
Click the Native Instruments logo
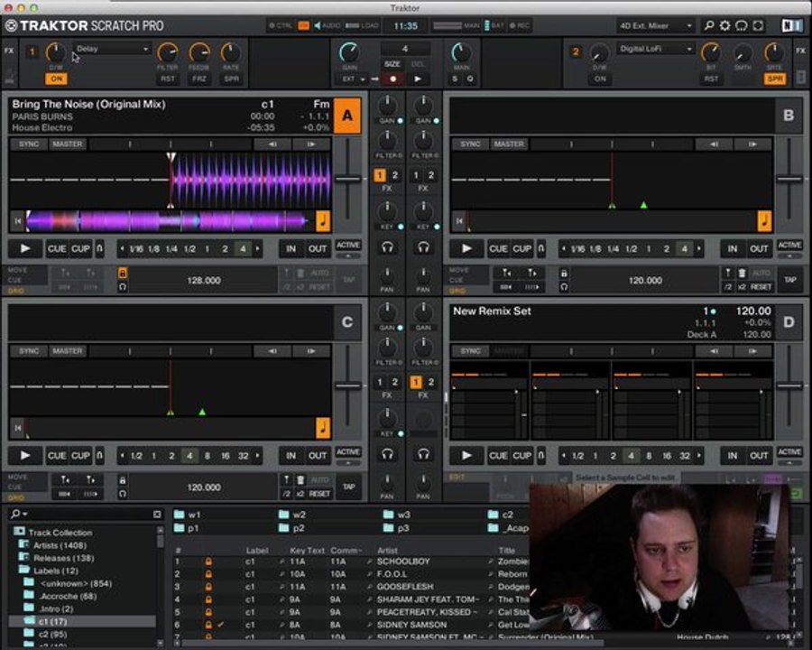point(792,25)
